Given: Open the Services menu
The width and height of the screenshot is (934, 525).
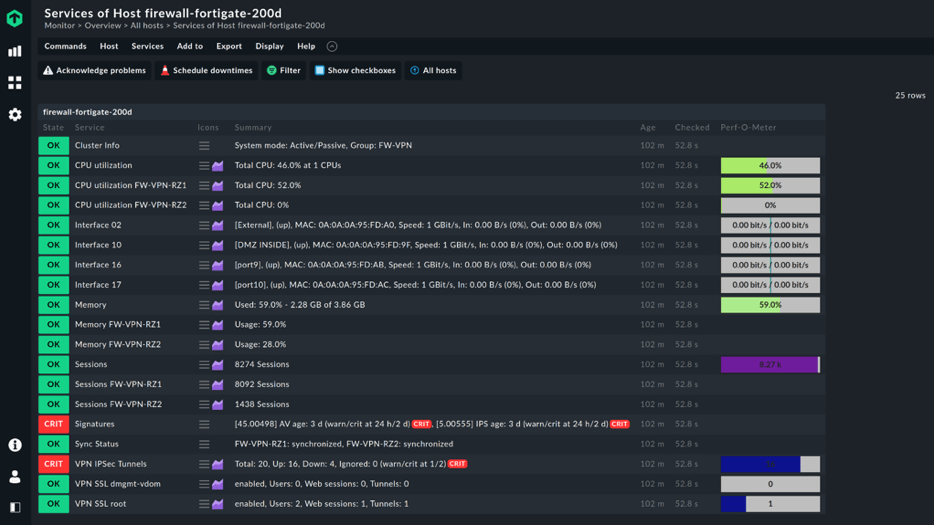Looking at the screenshot, I should 147,46.
